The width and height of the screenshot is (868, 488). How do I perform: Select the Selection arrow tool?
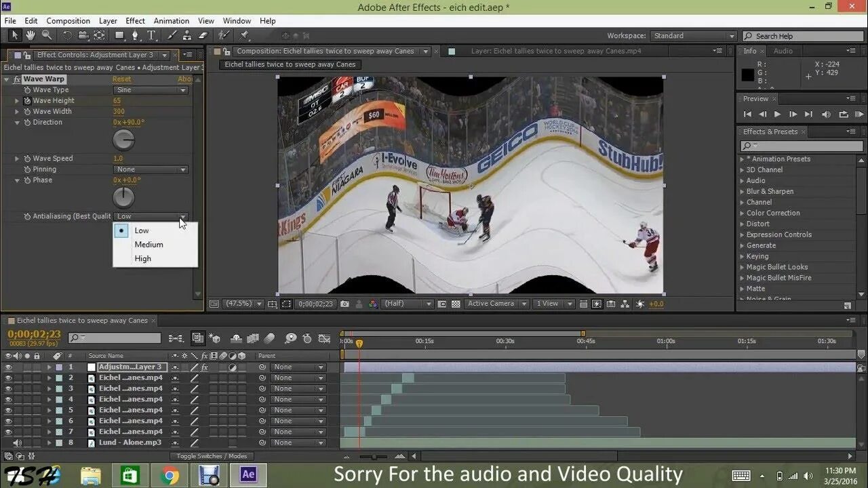click(x=15, y=35)
